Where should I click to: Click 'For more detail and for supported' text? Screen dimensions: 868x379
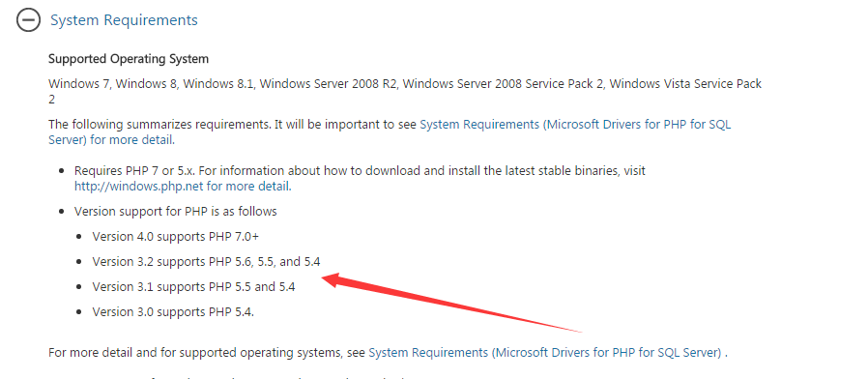pyautogui.click(x=207, y=352)
